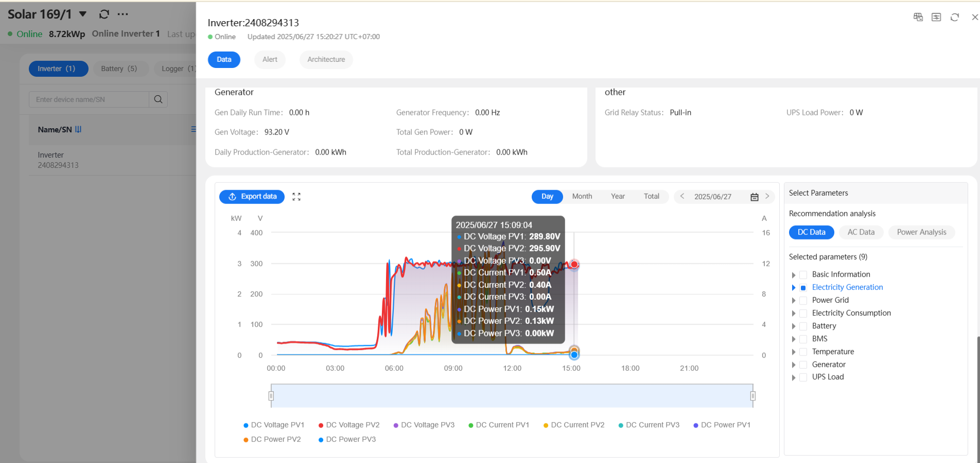This screenshot has height=463, width=980.
Task: Click the refresh icon in inverter panel header
Action: pyautogui.click(x=954, y=17)
